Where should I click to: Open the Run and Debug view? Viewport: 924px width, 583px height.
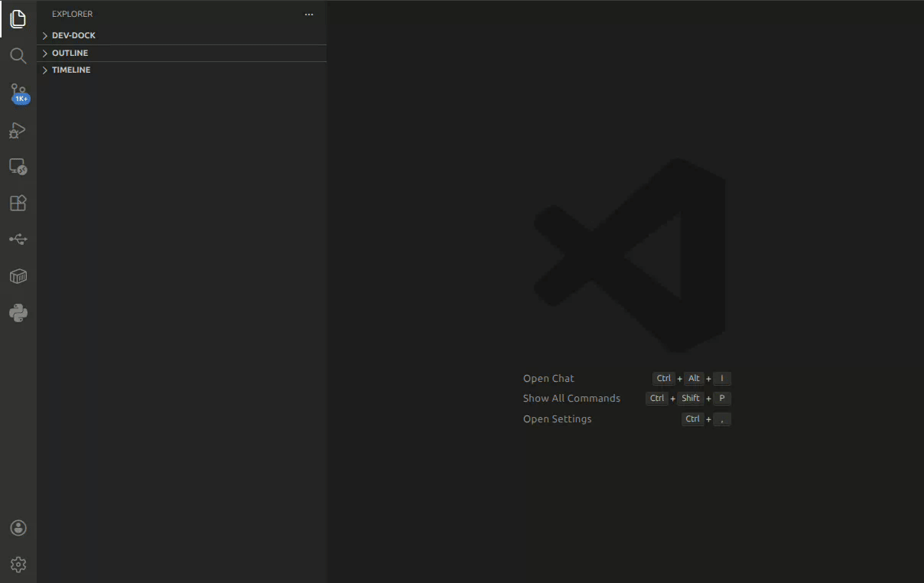(18, 129)
